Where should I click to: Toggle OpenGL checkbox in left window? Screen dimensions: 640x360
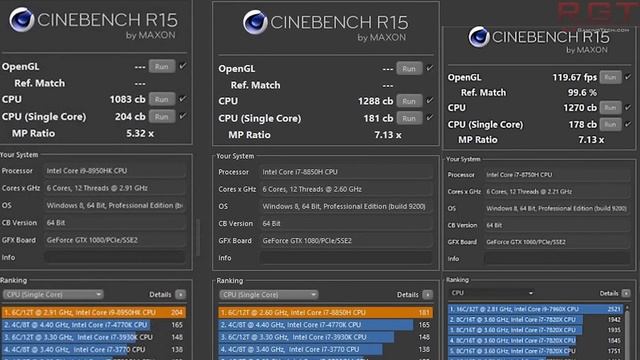pos(182,66)
